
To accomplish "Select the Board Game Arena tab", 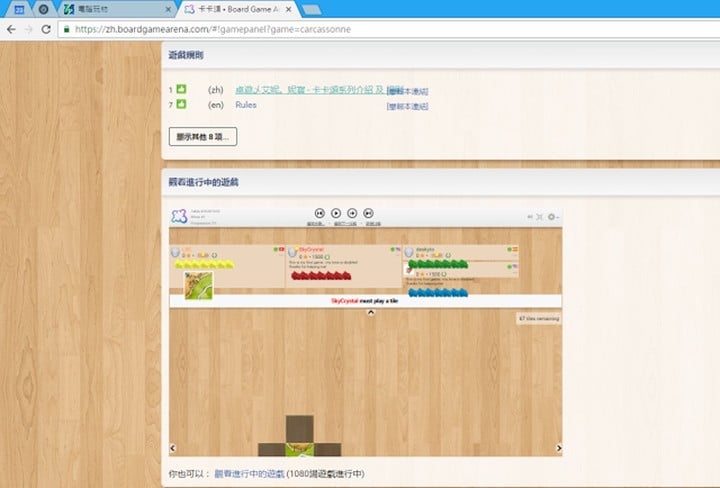I will (x=239, y=9).
